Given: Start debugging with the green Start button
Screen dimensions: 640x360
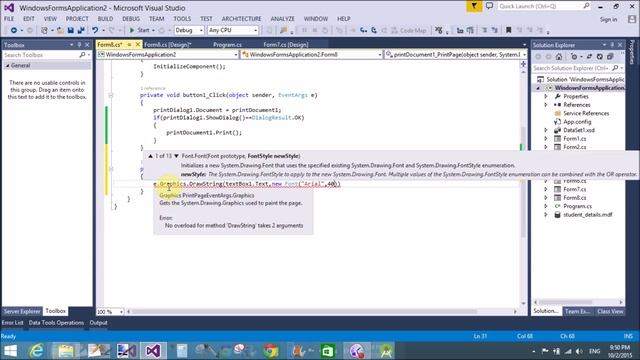Looking at the screenshot, I should [x=140, y=30].
